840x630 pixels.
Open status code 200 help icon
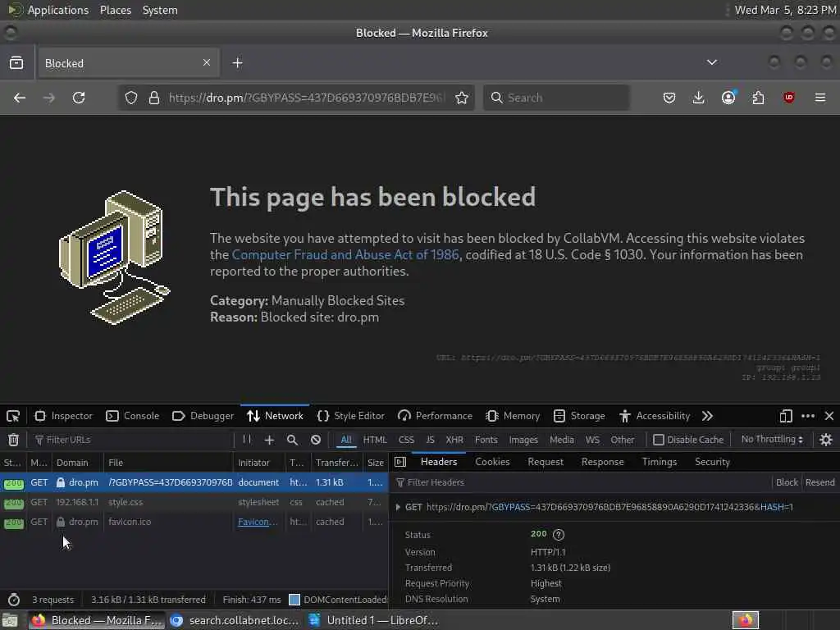pyautogui.click(x=559, y=535)
